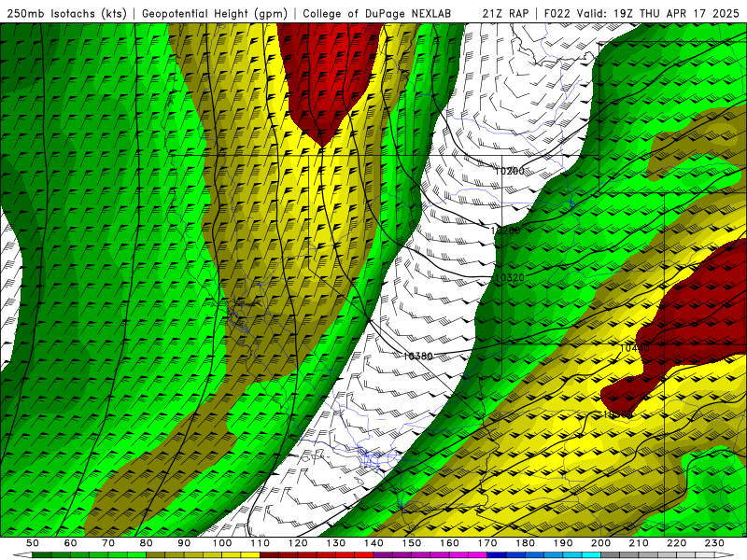Click the 'College of DuPage NEXLAB' label
This screenshot has height=560, width=747.
[376, 13]
